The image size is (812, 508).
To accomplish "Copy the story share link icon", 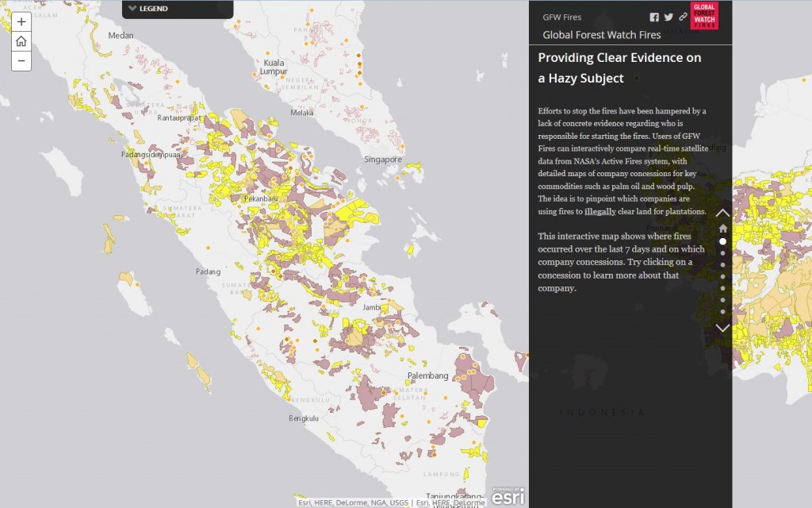I will pos(683,17).
